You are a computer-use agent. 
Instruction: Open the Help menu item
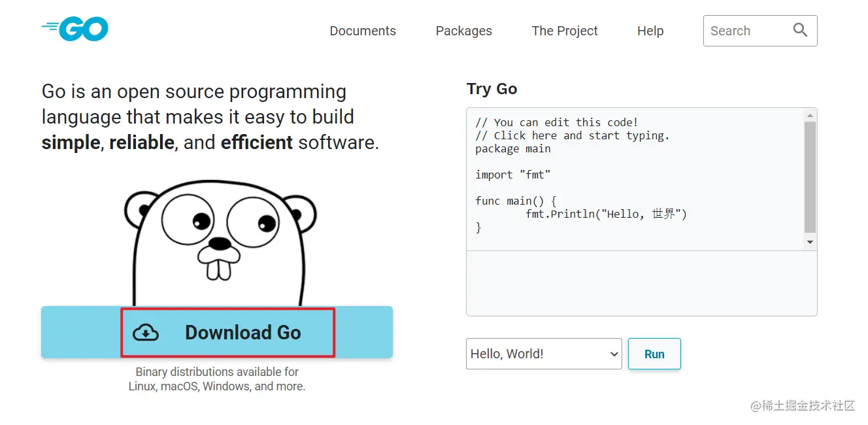click(x=650, y=31)
